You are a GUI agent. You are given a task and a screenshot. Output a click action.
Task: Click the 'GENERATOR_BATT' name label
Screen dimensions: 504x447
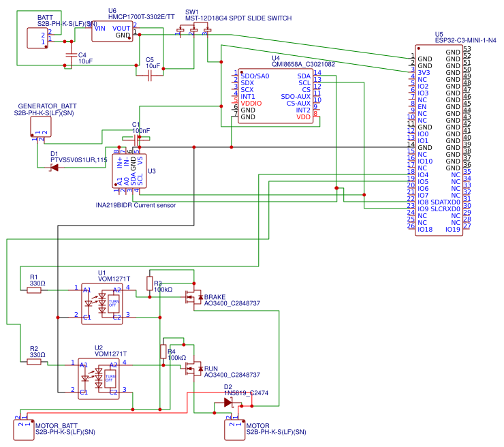47,106
